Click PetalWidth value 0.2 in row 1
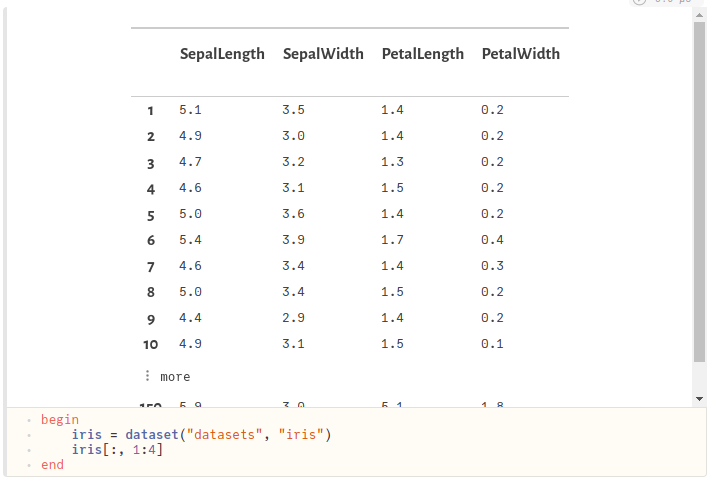This screenshot has height=478, width=710. click(492, 110)
